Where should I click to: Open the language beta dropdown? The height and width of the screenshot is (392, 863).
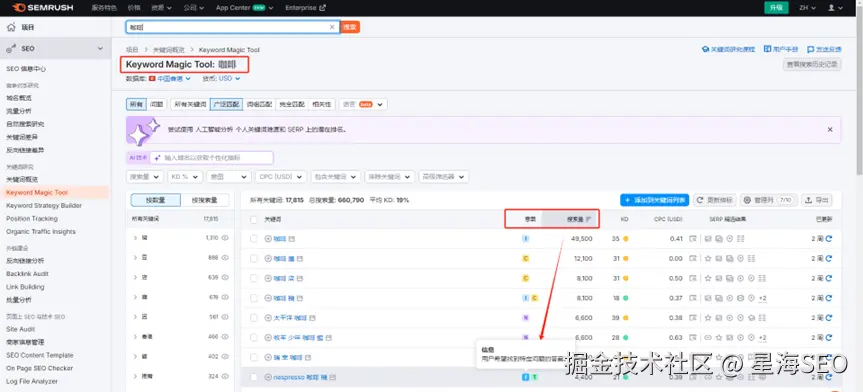[363, 104]
